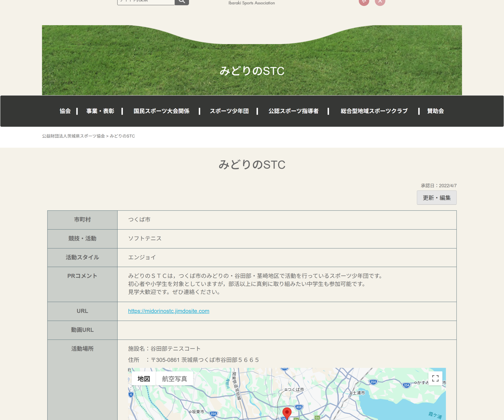
Task: Click the 更新・編集 button
Action: [x=436, y=198]
